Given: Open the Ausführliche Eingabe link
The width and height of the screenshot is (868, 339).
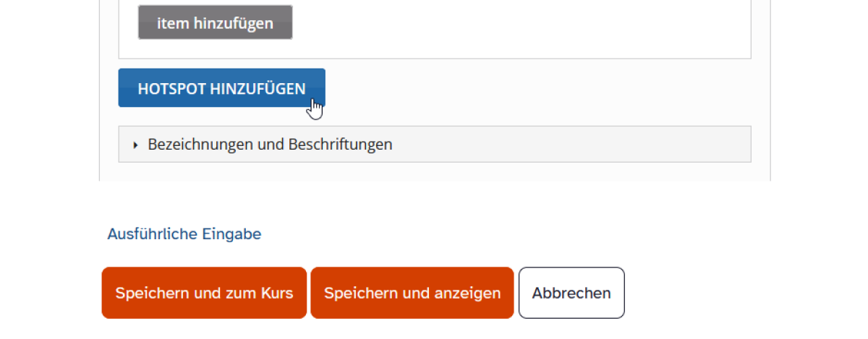Looking at the screenshot, I should (x=184, y=234).
